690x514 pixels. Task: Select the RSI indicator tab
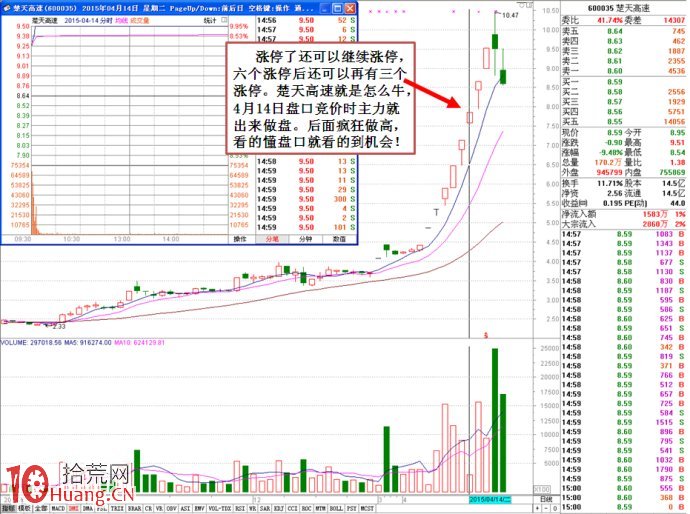coord(240,508)
